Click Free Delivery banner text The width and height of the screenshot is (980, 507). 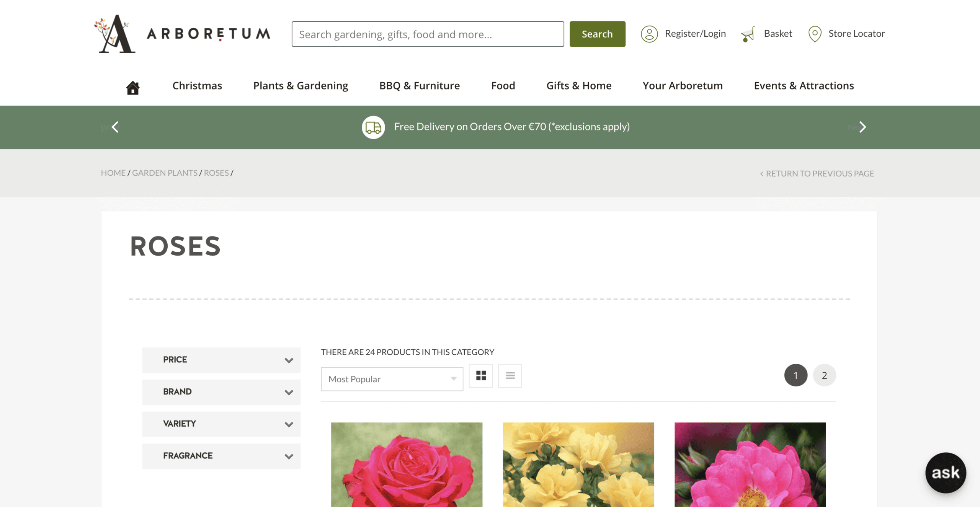[x=512, y=127]
